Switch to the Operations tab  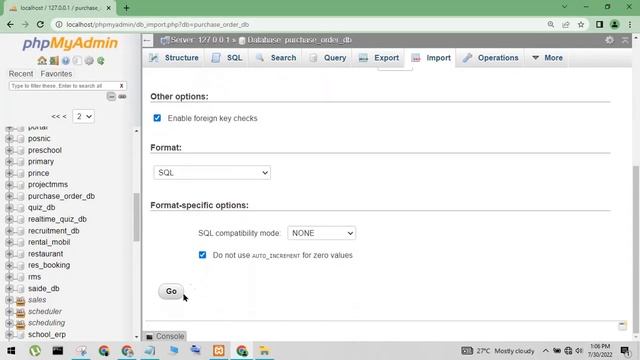[490, 58]
